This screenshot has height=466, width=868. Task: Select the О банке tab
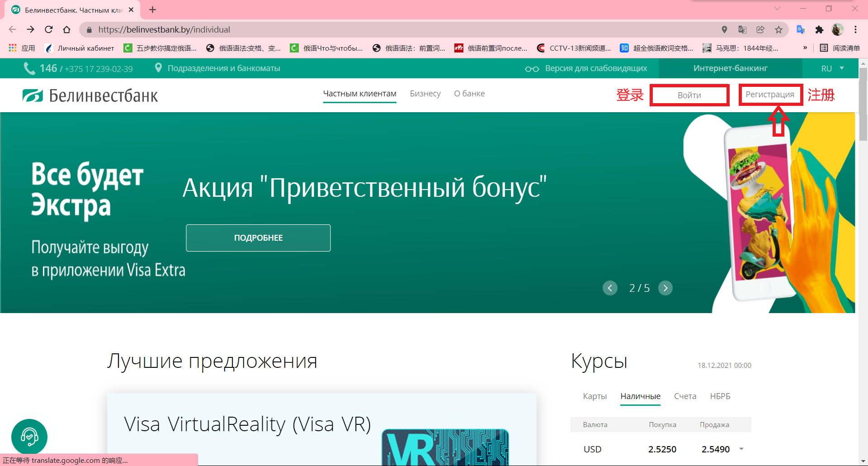469,94
